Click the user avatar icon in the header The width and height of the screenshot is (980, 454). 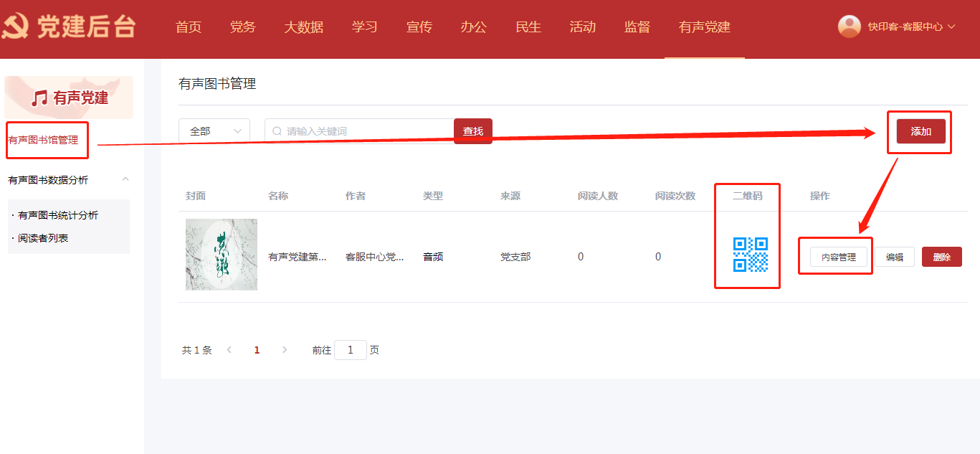(x=850, y=27)
